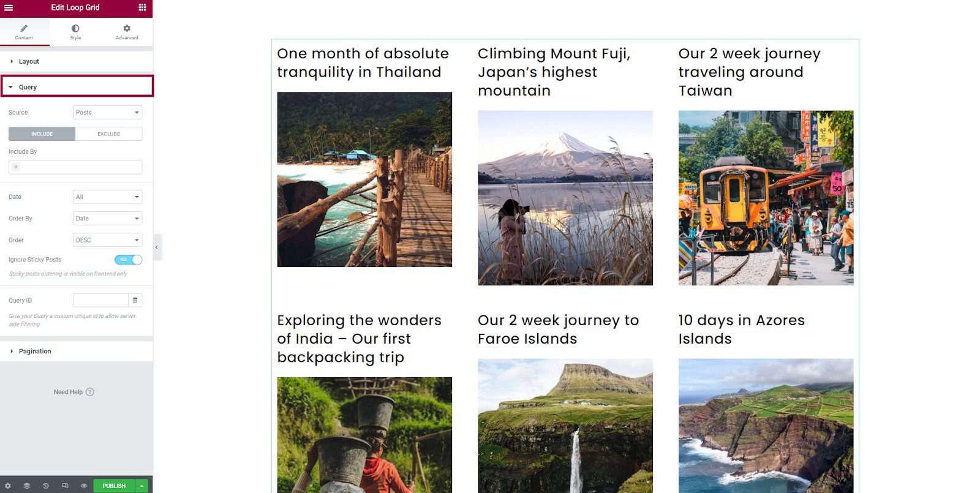Select the EXCLUDE option
This screenshot has height=493, width=980.
[108, 134]
